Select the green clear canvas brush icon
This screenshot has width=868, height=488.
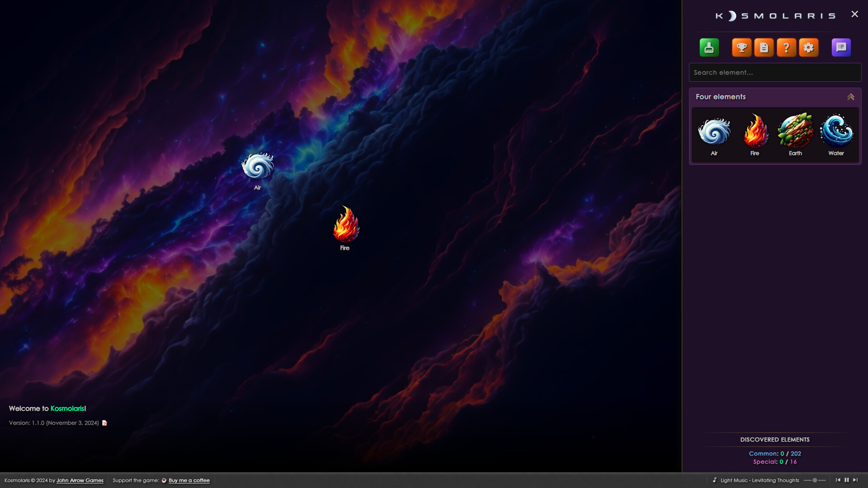pos(709,47)
